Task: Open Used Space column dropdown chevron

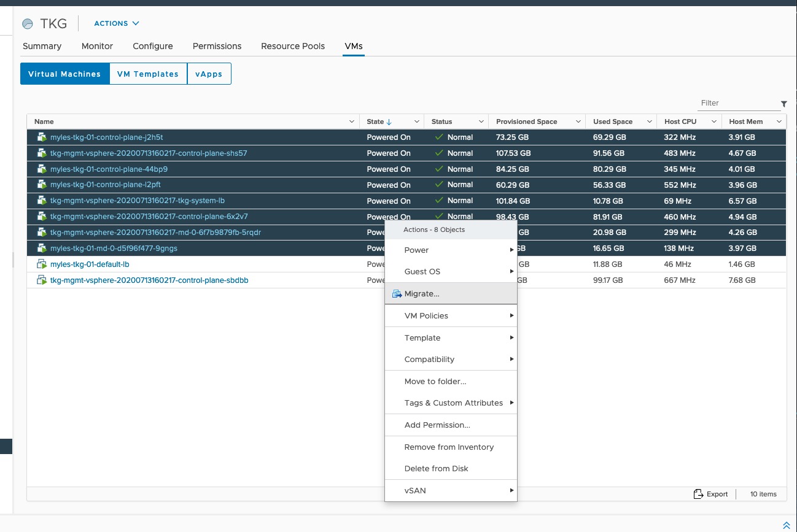Action: pos(650,121)
